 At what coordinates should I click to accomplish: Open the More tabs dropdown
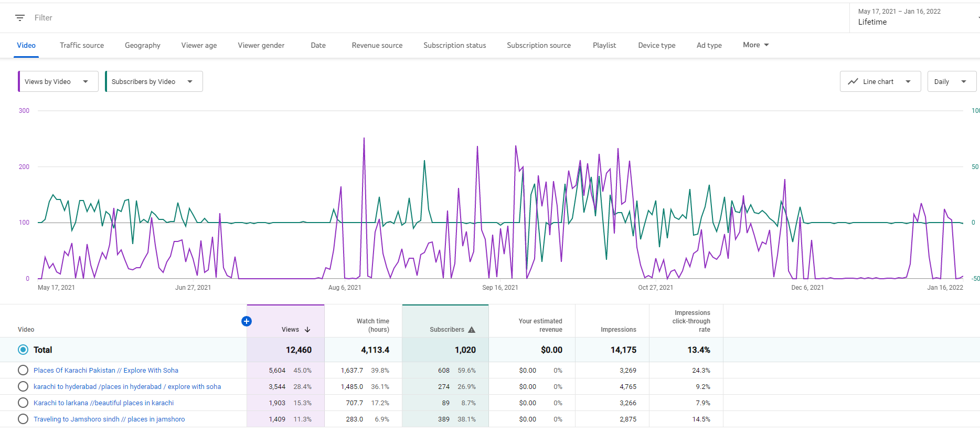(x=755, y=45)
